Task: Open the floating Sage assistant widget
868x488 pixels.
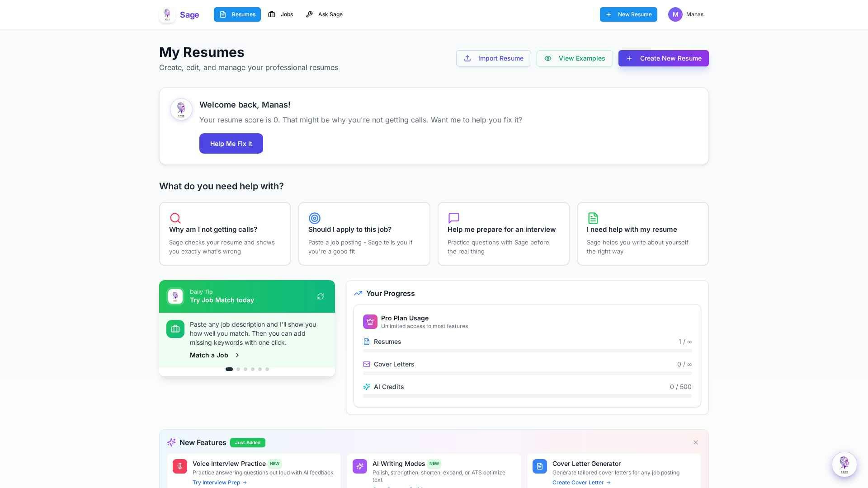Action: (844, 465)
